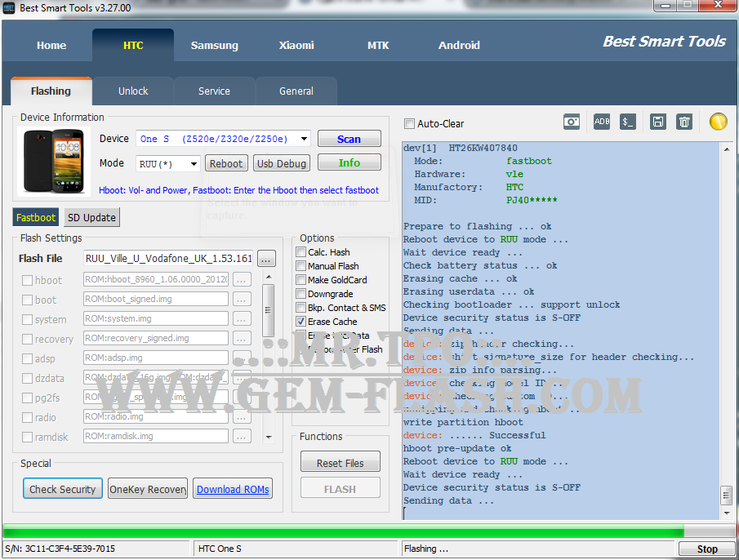
Task: Tick the boot partition checkbox
Action: (27, 300)
